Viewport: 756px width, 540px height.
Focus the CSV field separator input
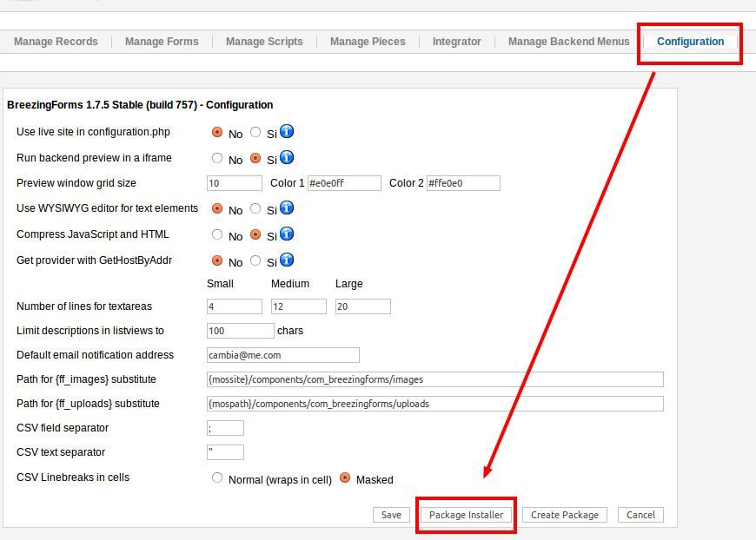coord(225,428)
